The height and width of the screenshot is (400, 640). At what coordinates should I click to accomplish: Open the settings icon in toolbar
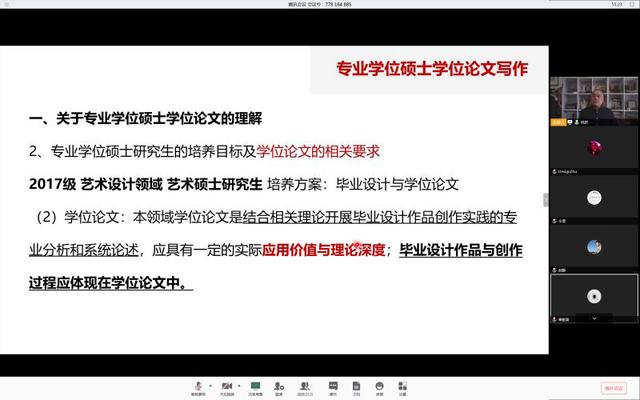(403, 385)
